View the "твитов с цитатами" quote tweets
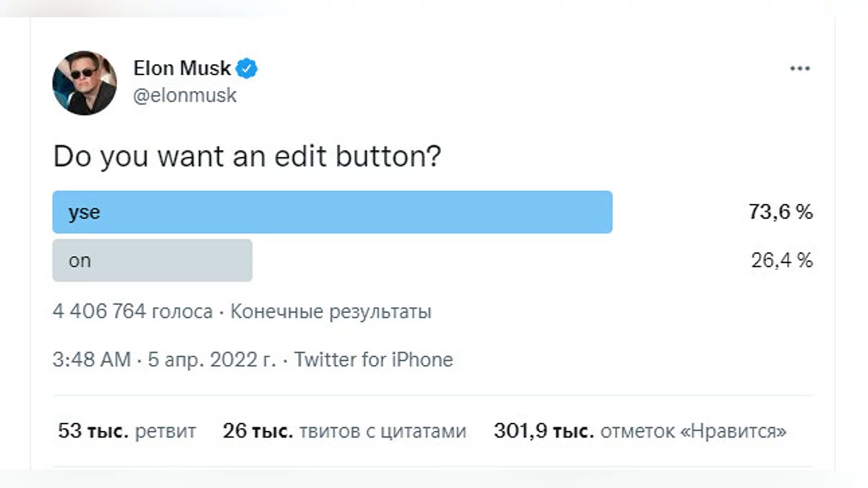The image size is (868, 488). [x=383, y=432]
